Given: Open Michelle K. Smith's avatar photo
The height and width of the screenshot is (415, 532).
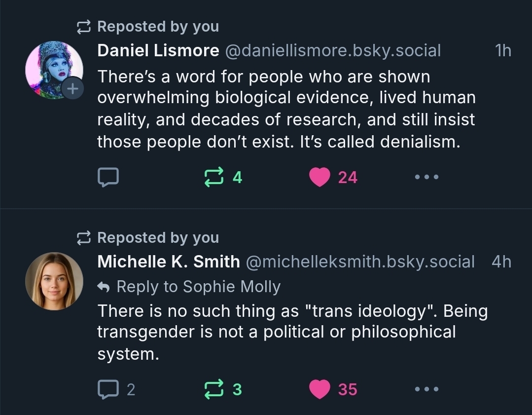Looking at the screenshot, I should pyautogui.click(x=54, y=281).
